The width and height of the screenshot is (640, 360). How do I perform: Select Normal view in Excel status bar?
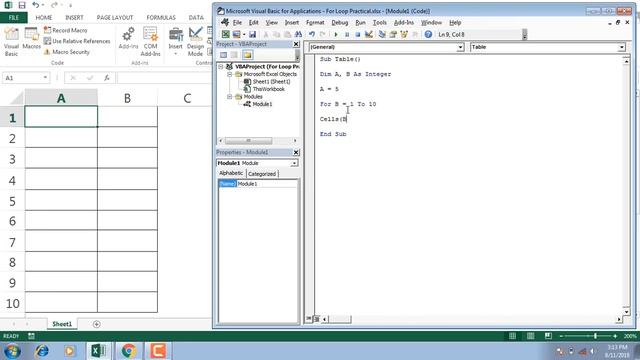[512, 336]
